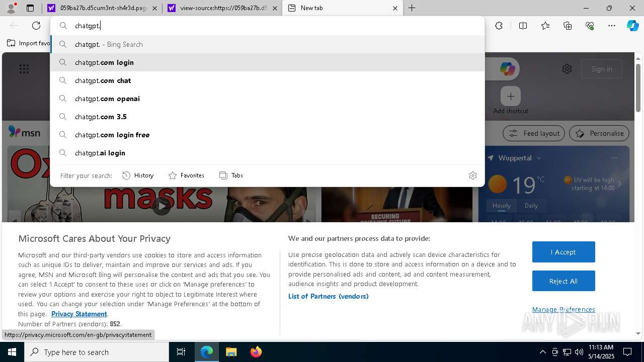The height and width of the screenshot is (362, 644).
Task: Open File Explorer from taskbar
Action: (231, 352)
